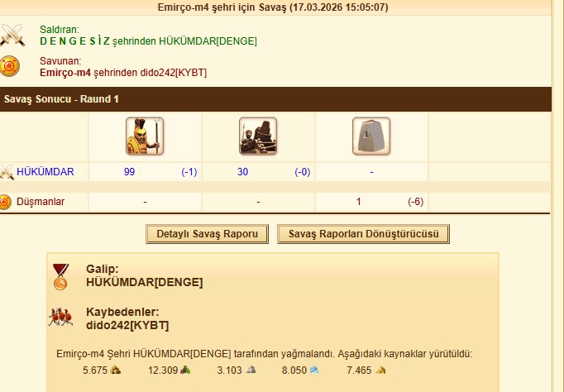The height and width of the screenshot is (392, 564).
Task: Click the wine resource icon next to 12.309
Action: pyautogui.click(x=185, y=370)
